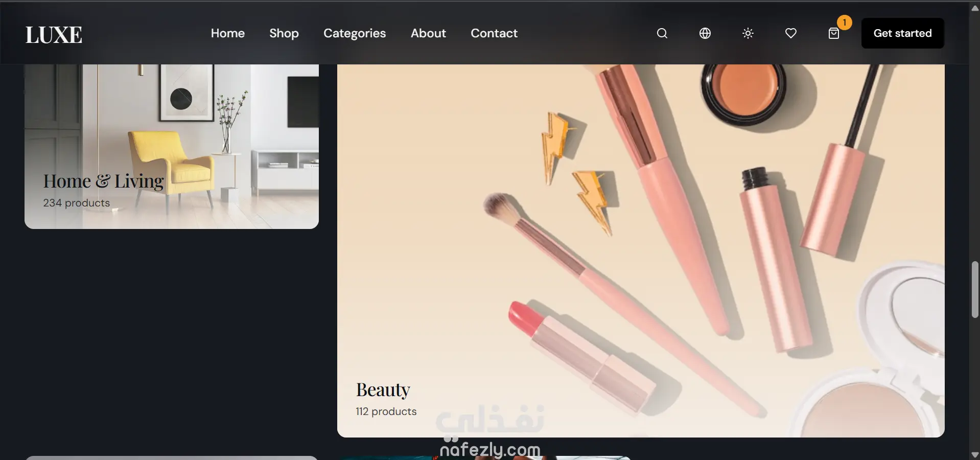Viewport: 980px width, 460px height.
Task: Open the heart wishlist icon
Action: point(791,33)
